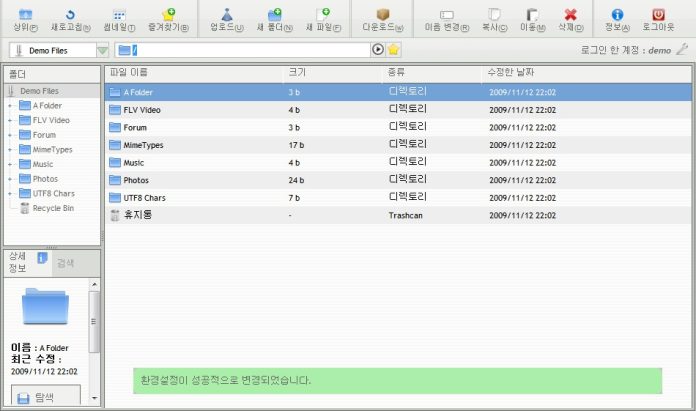Viewport: 696px width, 411px height.
Task: Click the 로그아웃 logout icon
Action: (659, 15)
